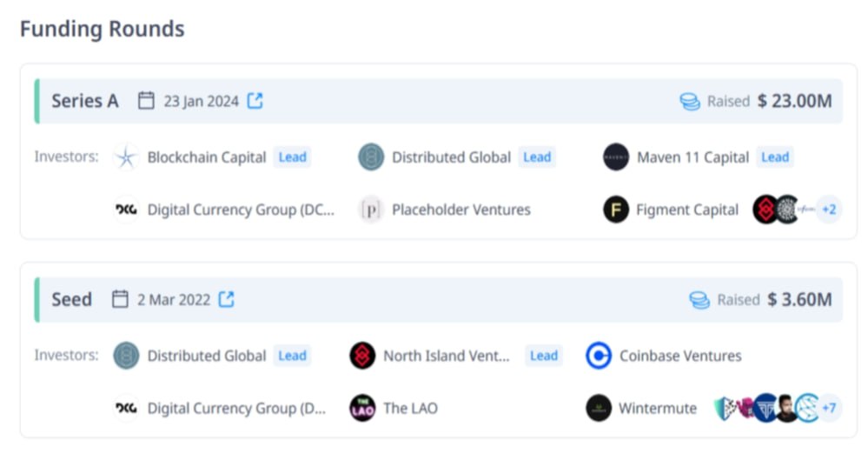Click the Lead badge beside Blockchain Capital
868x460 pixels.
click(x=292, y=157)
